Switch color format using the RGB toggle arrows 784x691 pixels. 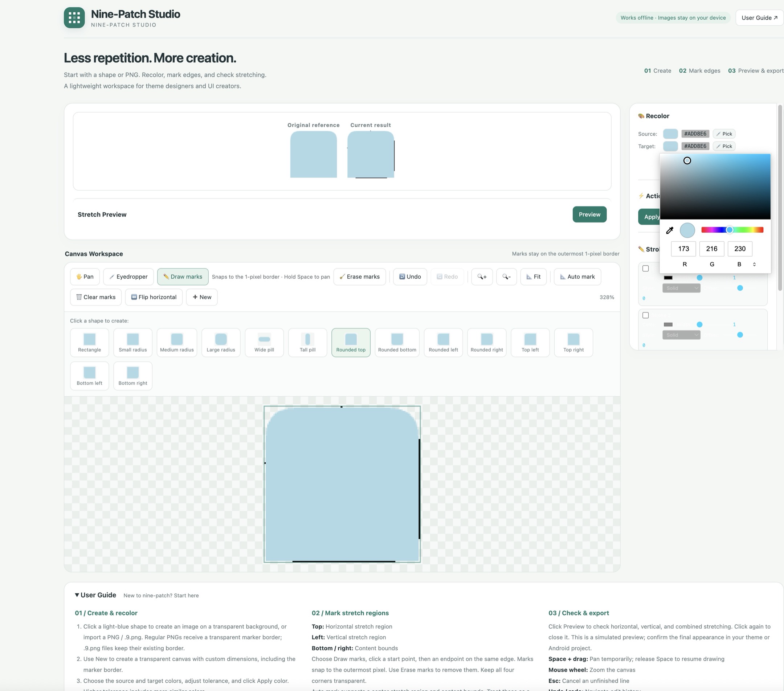pos(754,264)
